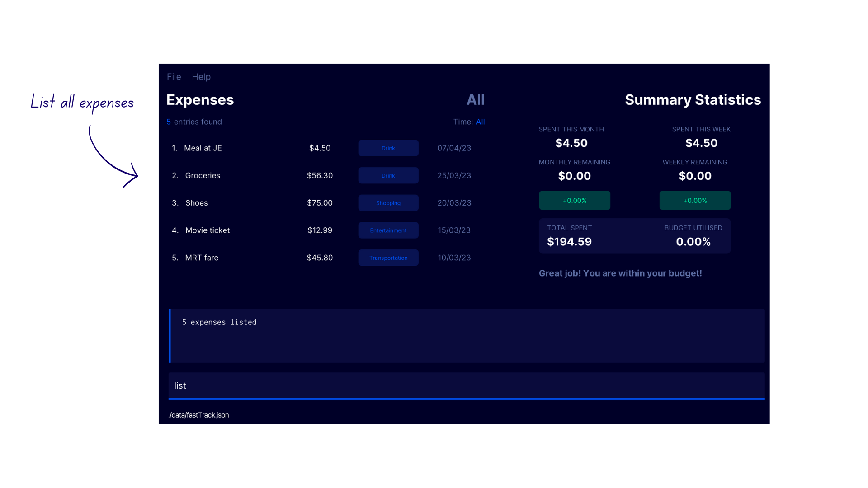Click the Expenses heading
The image size is (868, 488).
point(200,100)
